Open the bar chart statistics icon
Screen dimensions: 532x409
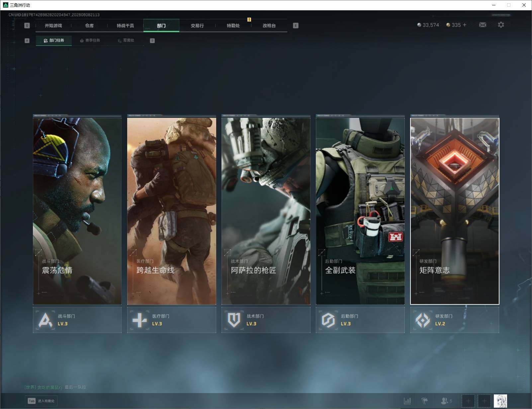click(x=407, y=401)
